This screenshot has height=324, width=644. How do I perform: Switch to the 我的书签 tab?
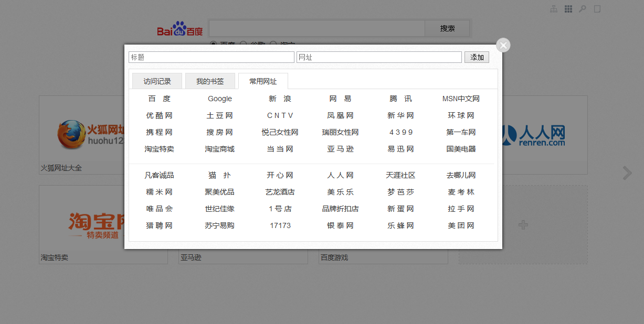[210, 81]
